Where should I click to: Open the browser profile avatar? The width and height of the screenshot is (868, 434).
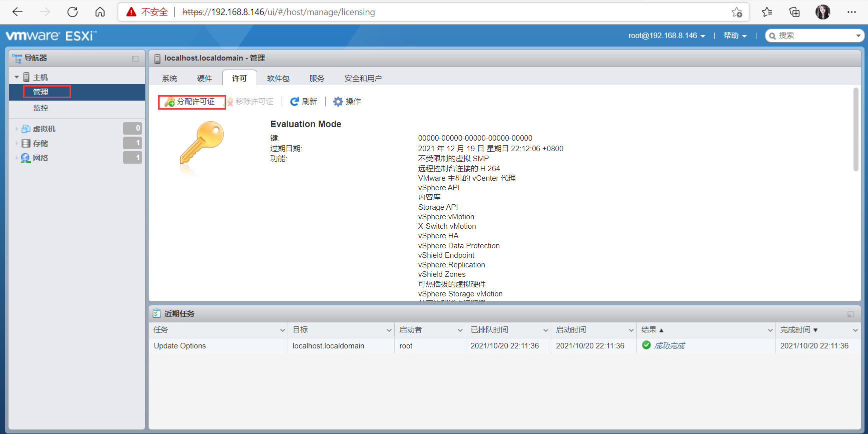tap(822, 12)
